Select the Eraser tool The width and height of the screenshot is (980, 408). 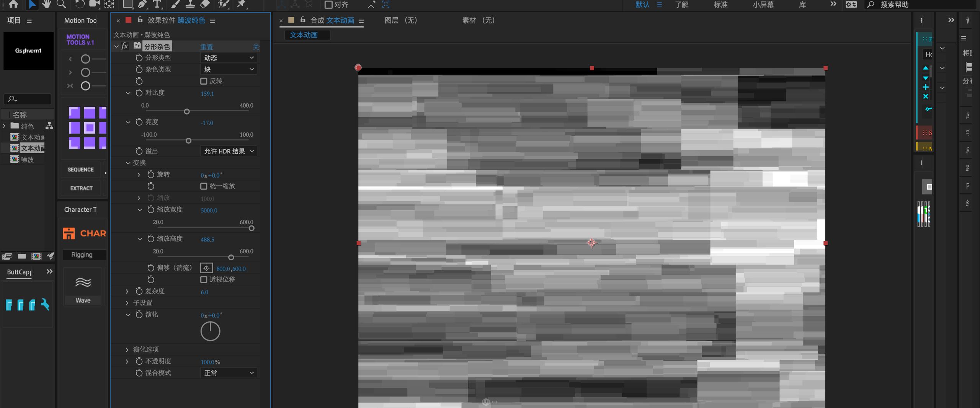206,4
